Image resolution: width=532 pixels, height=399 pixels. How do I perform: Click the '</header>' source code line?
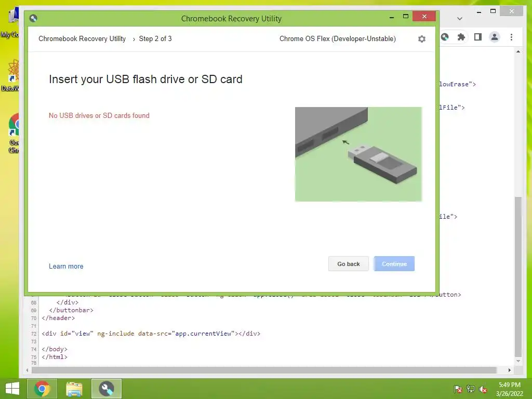click(x=58, y=318)
